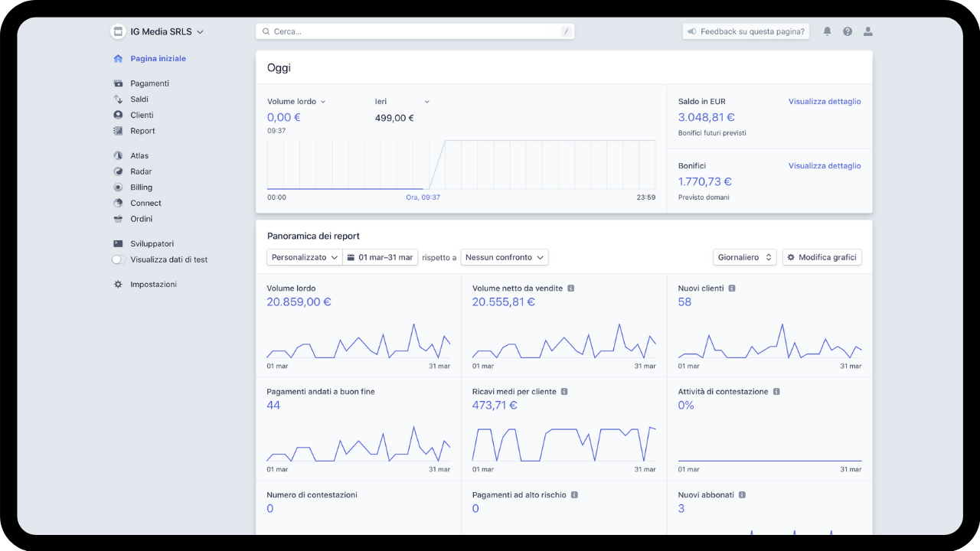980x551 pixels.
Task: Click Visualizza dettaglio for Bonifici
Action: pos(825,165)
